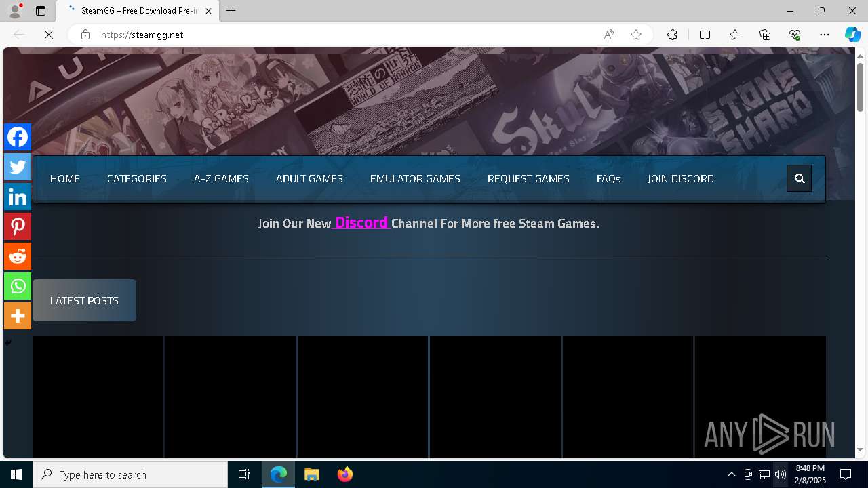View site information lock icon
Image resolution: width=868 pixels, height=488 pixels.
pos(85,35)
